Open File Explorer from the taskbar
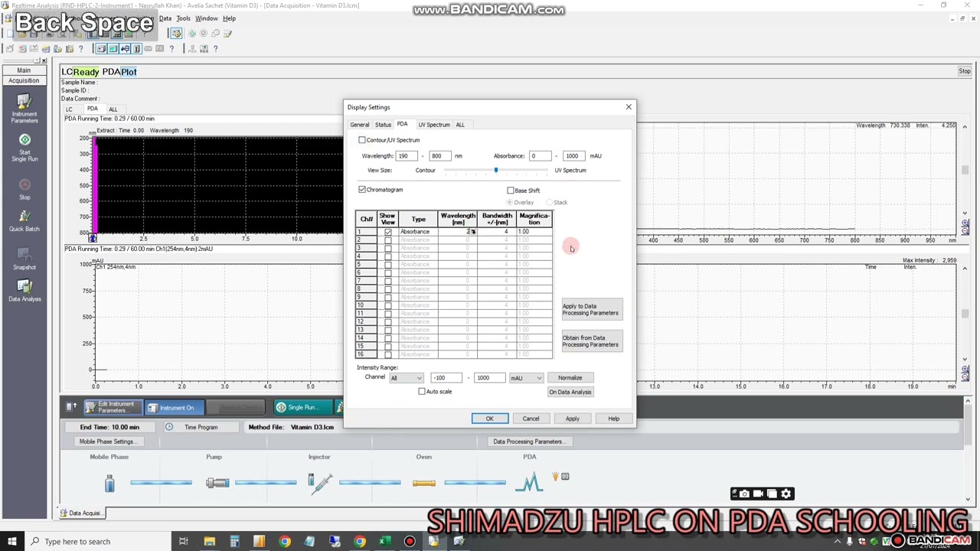This screenshot has width=980, height=551. point(209,542)
